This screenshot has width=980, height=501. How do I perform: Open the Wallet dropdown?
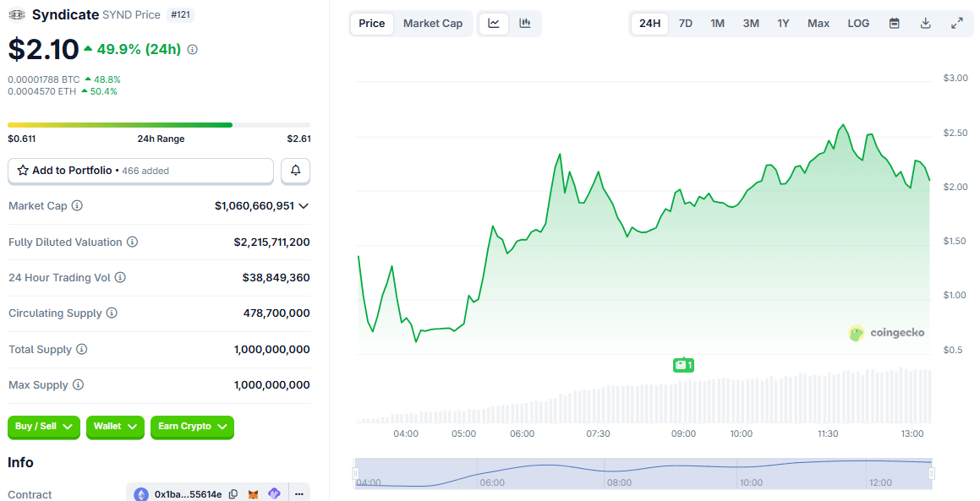point(115,427)
